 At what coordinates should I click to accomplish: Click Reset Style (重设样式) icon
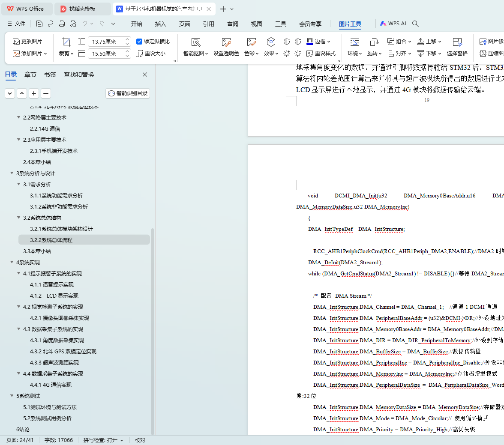321,54
